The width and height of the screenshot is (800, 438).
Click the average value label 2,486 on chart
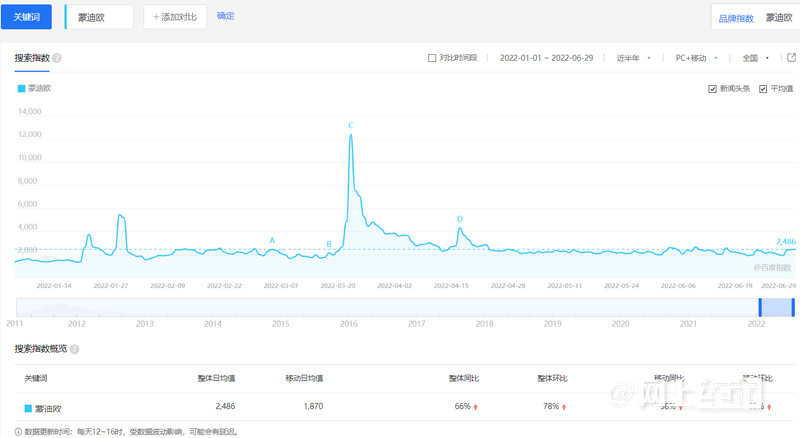[786, 241]
